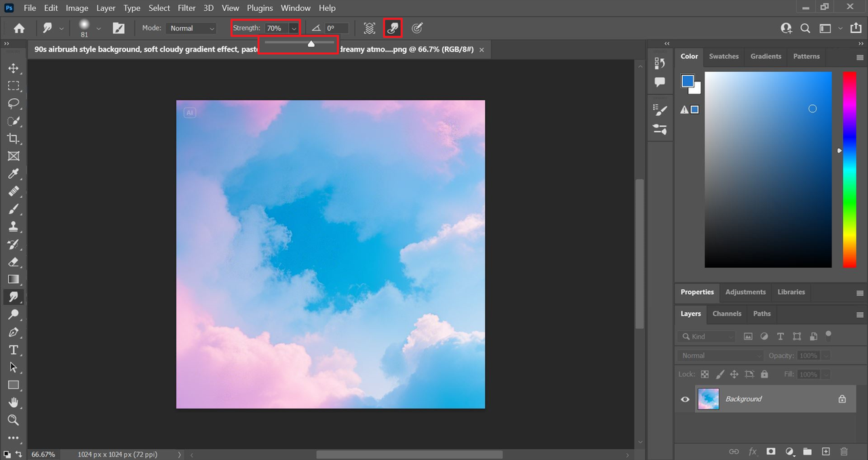Toggle filter for adjustment layers
Screen dimensions: 868x460
pyautogui.click(x=764, y=337)
